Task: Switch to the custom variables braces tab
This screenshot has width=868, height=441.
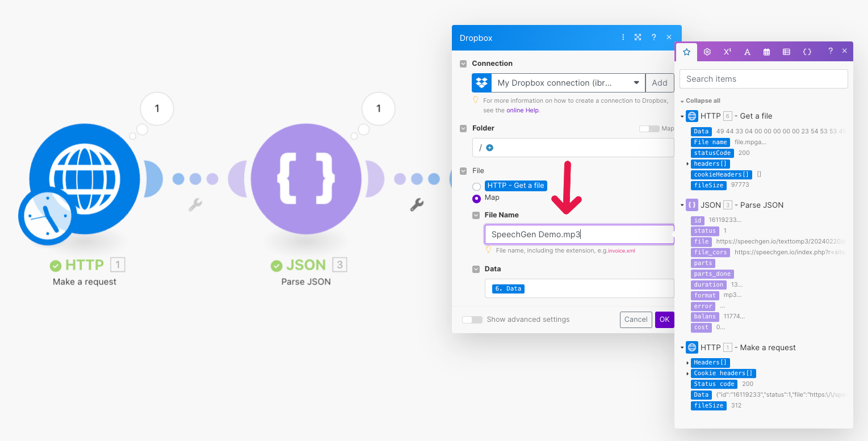Action: click(807, 52)
